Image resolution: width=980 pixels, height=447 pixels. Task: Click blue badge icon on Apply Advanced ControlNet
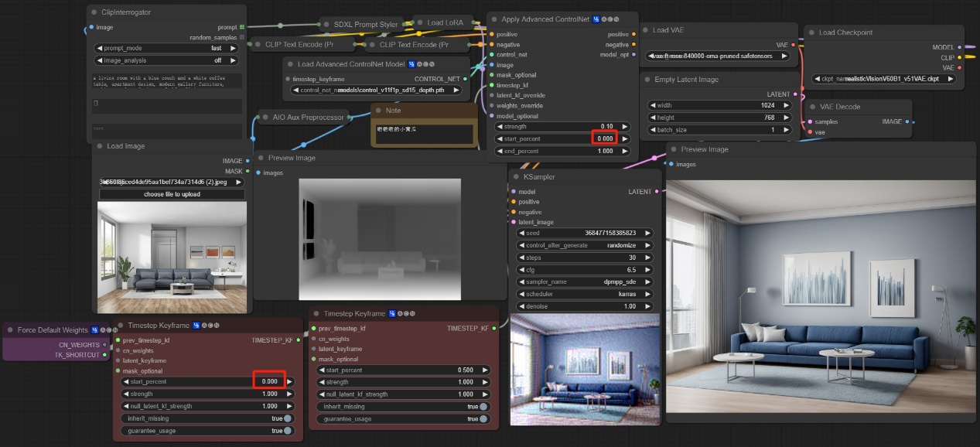pyautogui.click(x=596, y=19)
